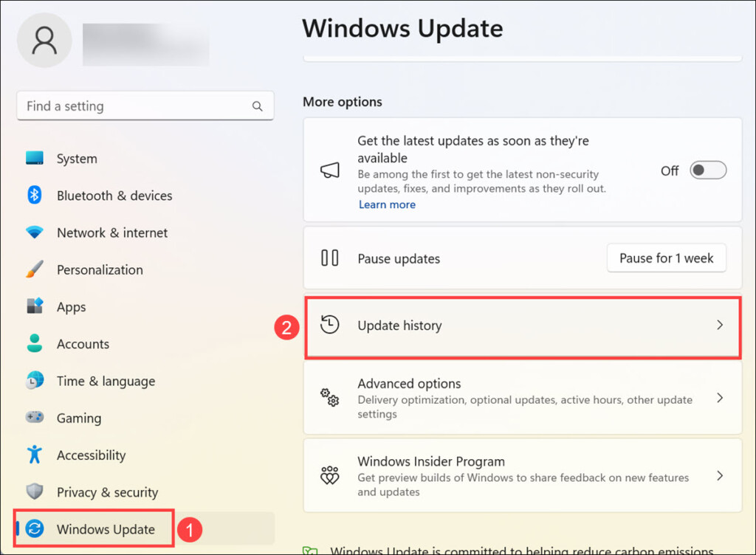
Task: Open Time & language settings
Action: [106, 381]
